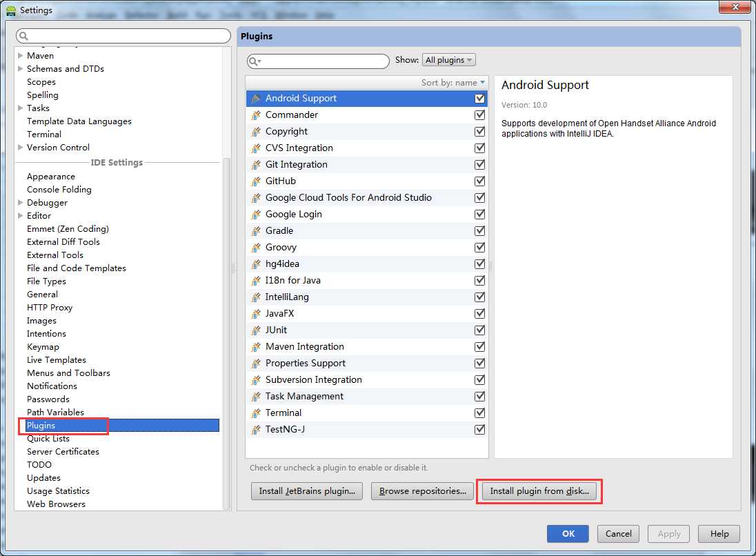
Task: Click the plugin search magnifier icon
Action: 254,61
